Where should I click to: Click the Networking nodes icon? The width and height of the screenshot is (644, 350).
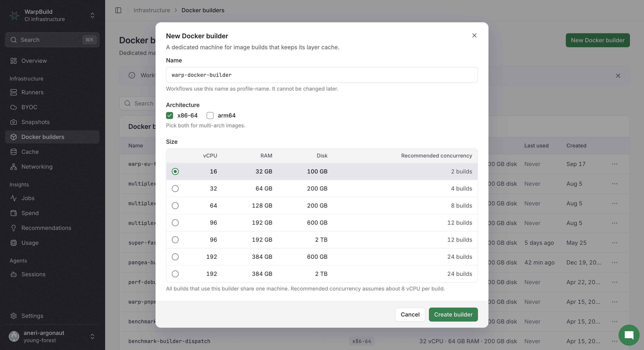pyautogui.click(x=14, y=166)
